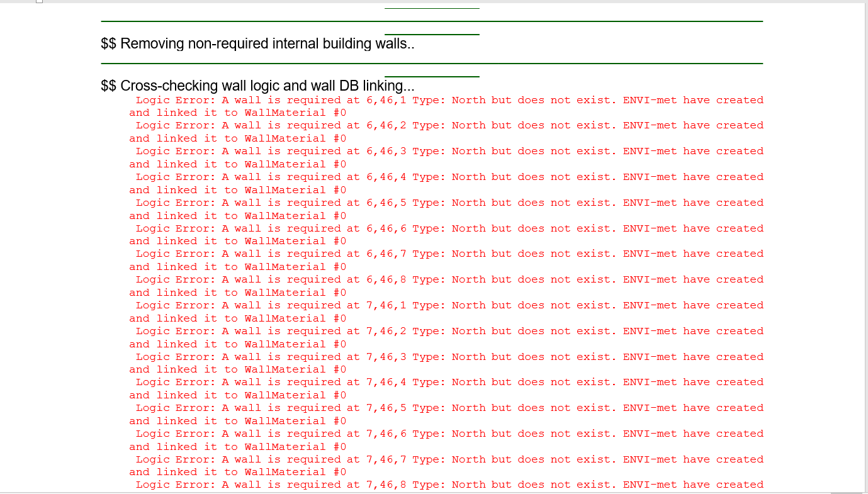Click the Logic Error line mentioning 6,46,2
Screen dimensions: 868x494
click(x=449, y=125)
